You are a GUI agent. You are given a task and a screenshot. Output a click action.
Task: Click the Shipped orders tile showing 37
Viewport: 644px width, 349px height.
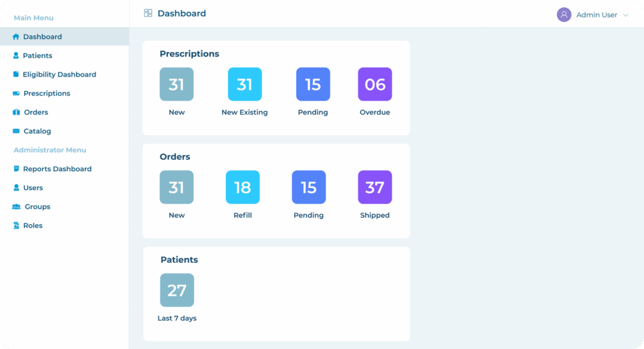point(375,187)
